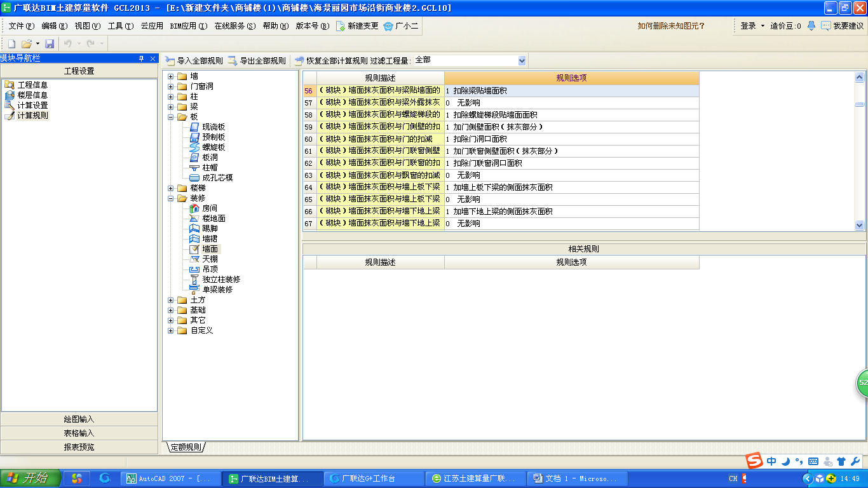Click the Sogou input method icon
Screen dimensions: 868x488
(754, 461)
